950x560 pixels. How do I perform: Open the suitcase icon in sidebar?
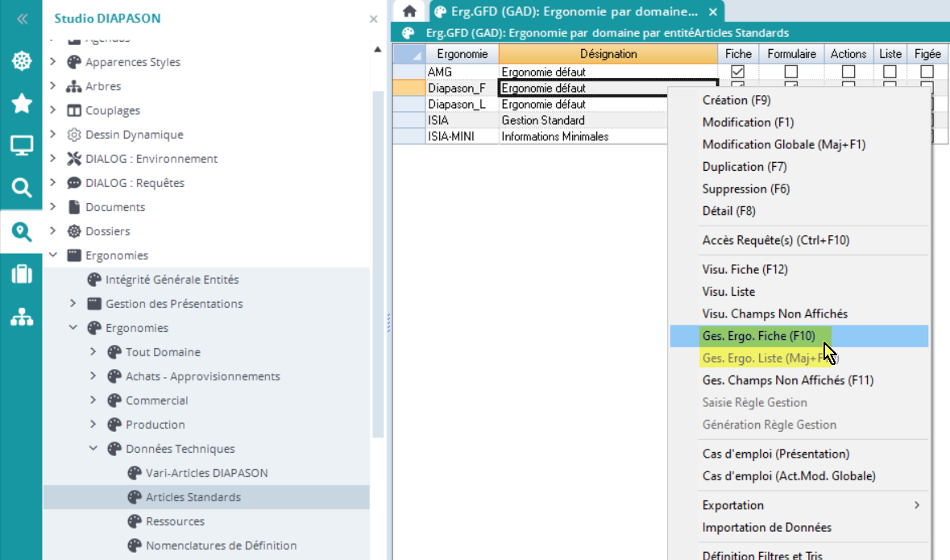click(21, 275)
